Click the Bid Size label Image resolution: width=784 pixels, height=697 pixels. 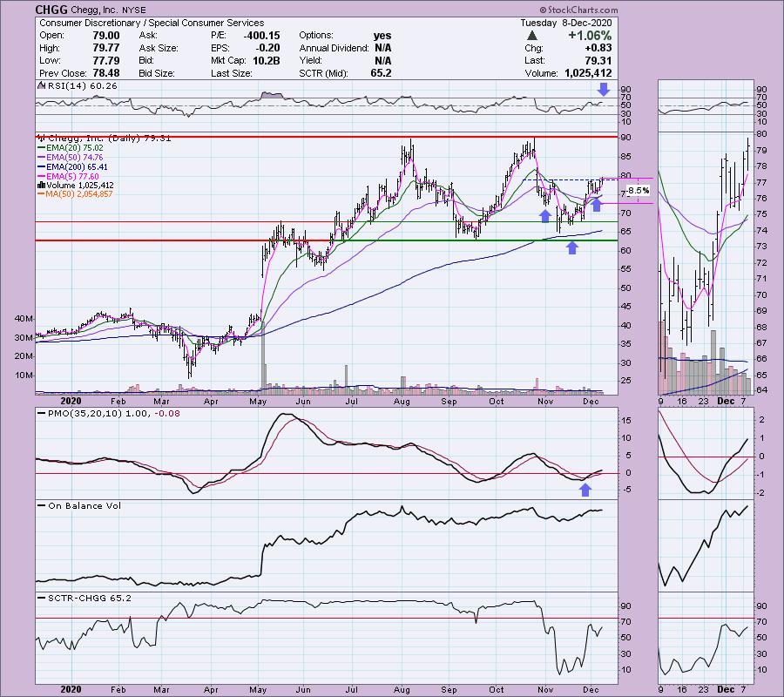[x=157, y=73]
